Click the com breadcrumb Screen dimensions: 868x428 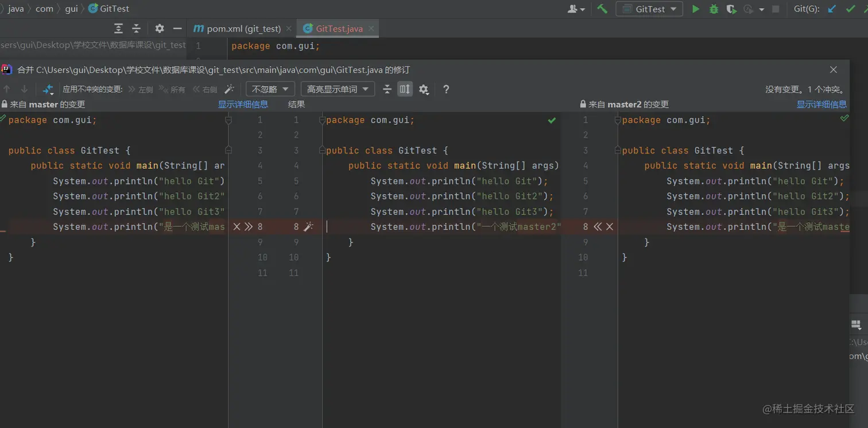(44, 9)
